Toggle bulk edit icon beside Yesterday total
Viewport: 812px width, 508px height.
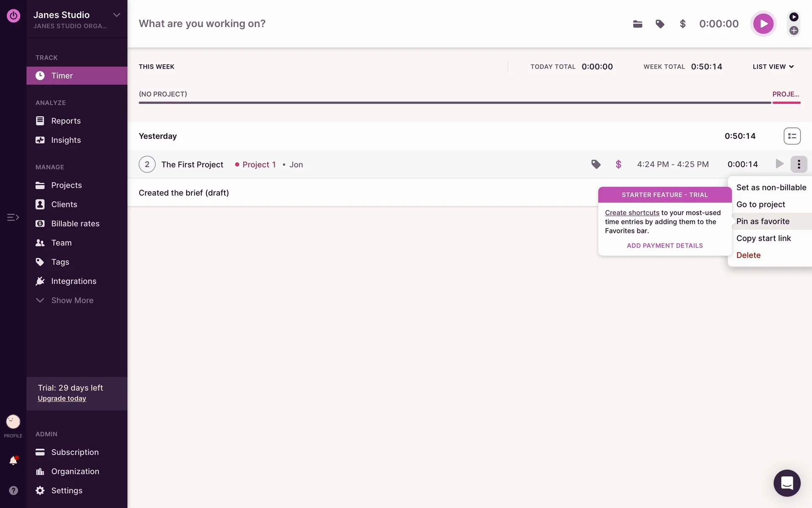[x=792, y=136]
